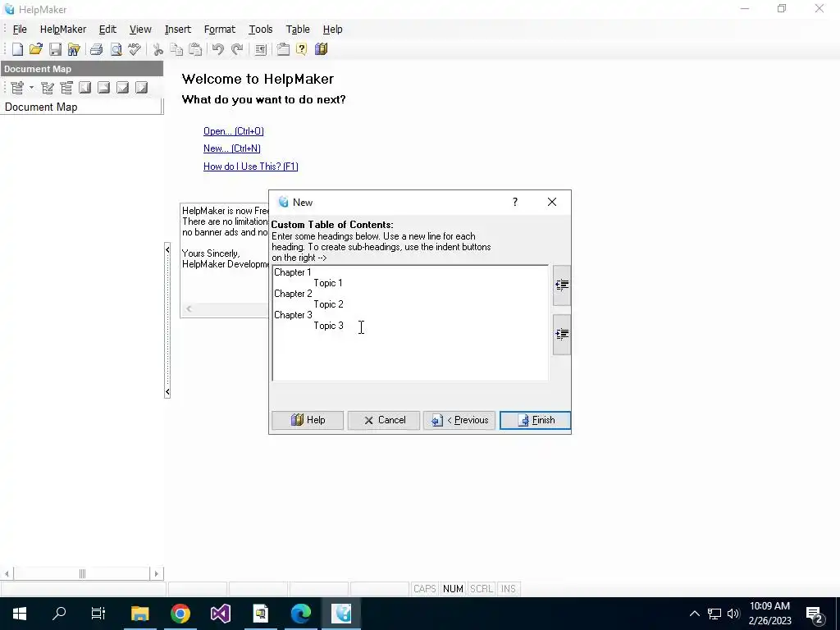Click the Print Preview magnifier icon
This screenshot has width=840, height=630.
pyautogui.click(x=116, y=49)
